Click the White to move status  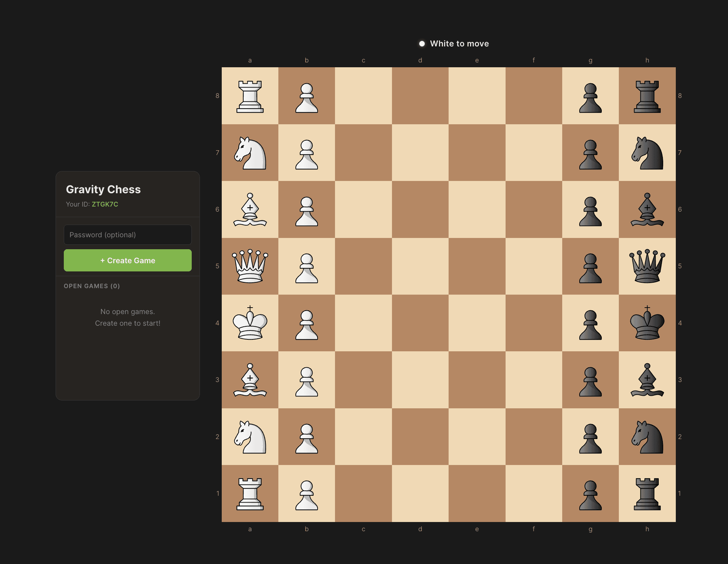pyautogui.click(x=454, y=44)
